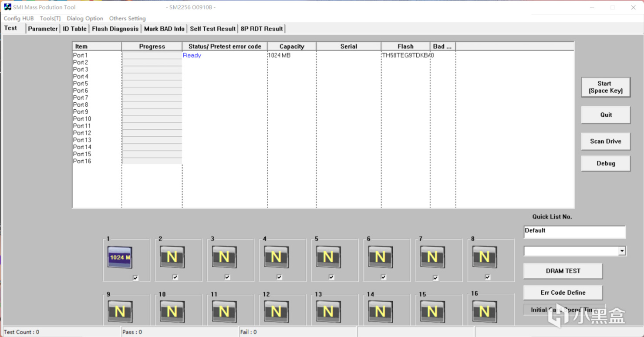
Task: Click the port 11 N drive icon
Action: 224,312
